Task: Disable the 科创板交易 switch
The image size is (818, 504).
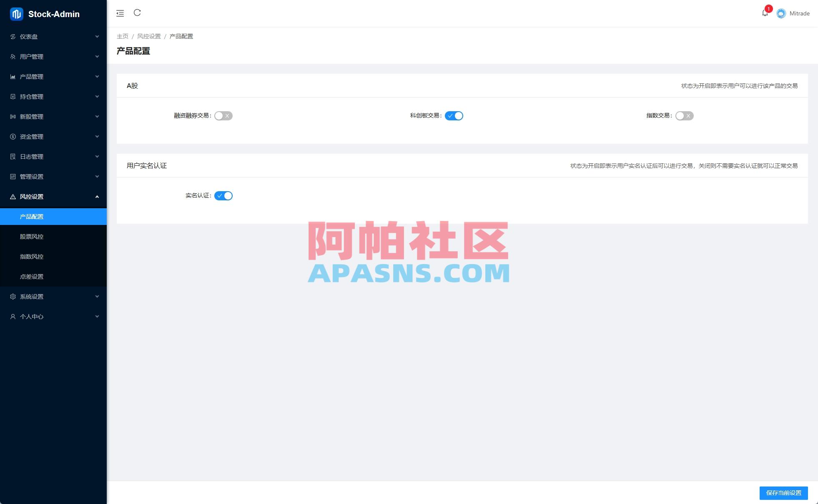Action: [x=454, y=116]
